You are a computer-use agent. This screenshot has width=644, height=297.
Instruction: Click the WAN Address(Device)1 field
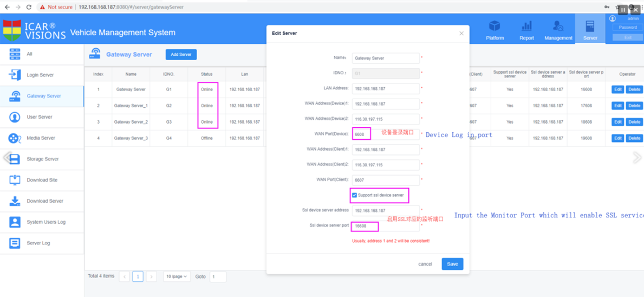pyautogui.click(x=386, y=104)
